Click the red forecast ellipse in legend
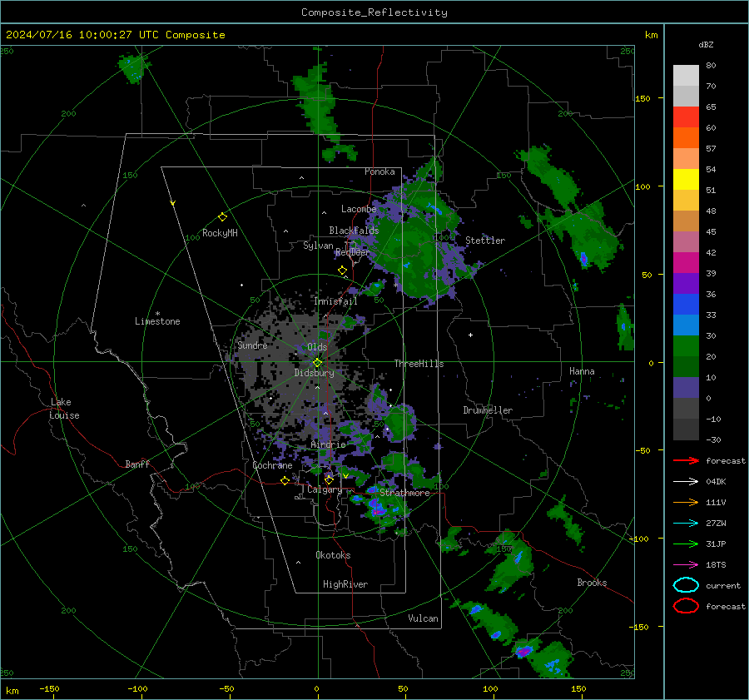 coord(686,606)
